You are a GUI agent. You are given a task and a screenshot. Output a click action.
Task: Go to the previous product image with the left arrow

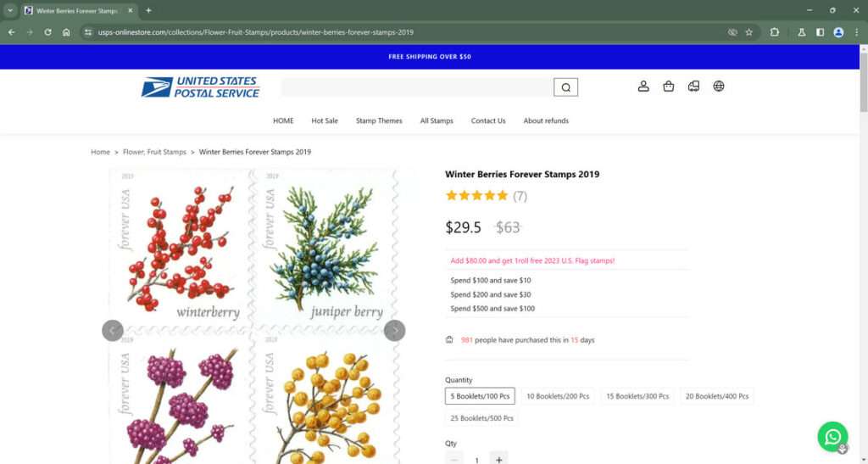click(x=113, y=330)
